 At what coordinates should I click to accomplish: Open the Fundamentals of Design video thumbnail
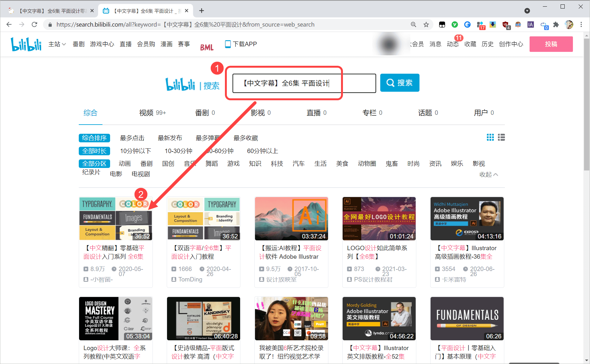[x=467, y=318]
